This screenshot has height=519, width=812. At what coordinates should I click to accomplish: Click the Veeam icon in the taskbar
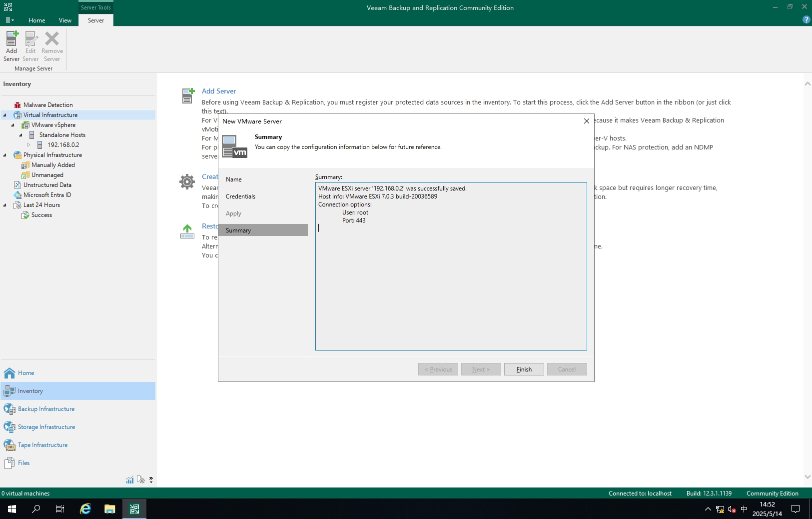[x=134, y=509]
